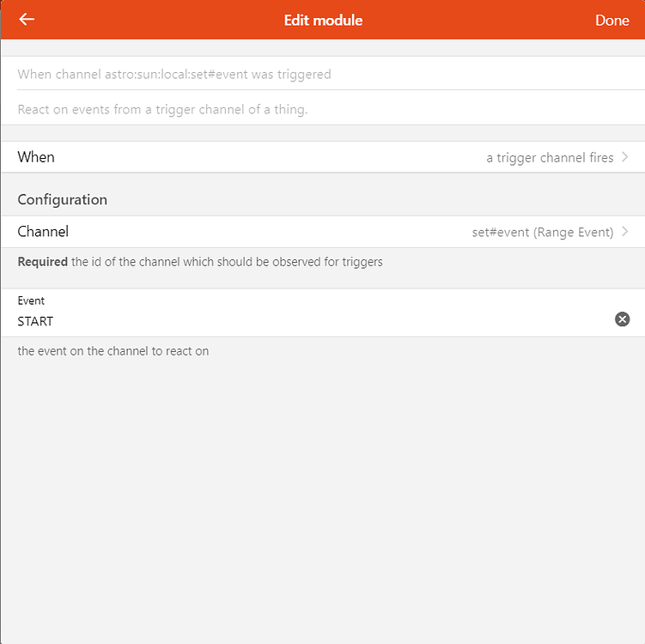Click the 'event on the channel to react on' hint
Screen dimensions: 645x644
pyautogui.click(x=113, y=351)
